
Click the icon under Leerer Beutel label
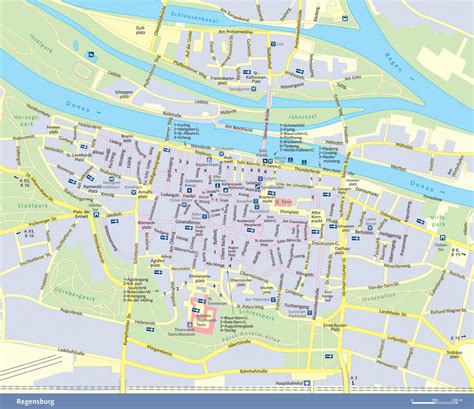tap(370, 227)
